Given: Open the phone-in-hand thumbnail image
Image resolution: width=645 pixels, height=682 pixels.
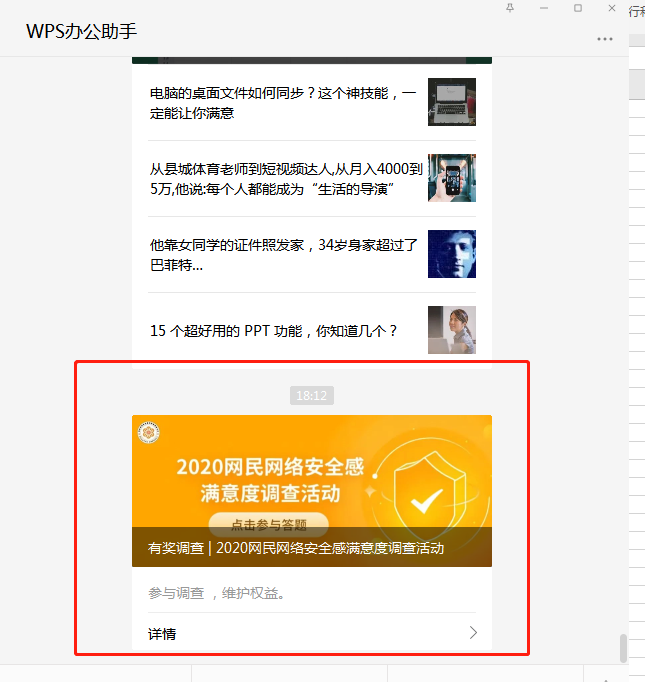Looking at the screenshot, I should [x=451, y=178].
